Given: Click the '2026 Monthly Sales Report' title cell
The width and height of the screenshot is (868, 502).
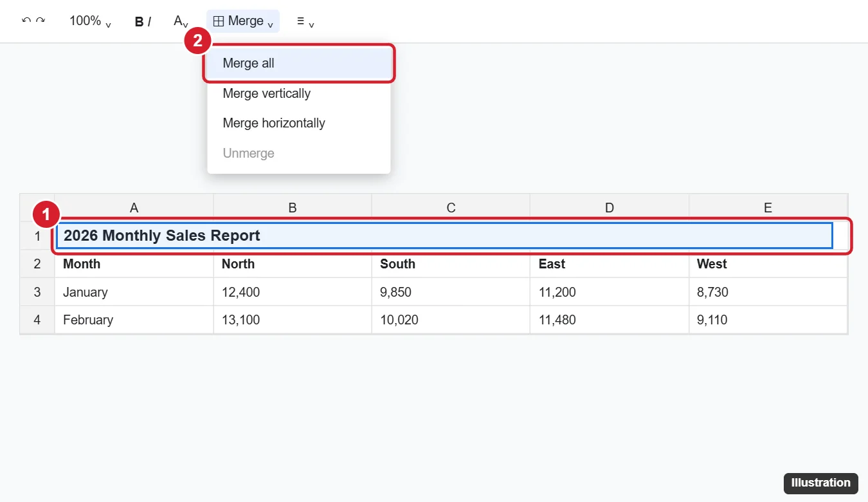Looking at the screenshot, I should (x=444, y=236).
